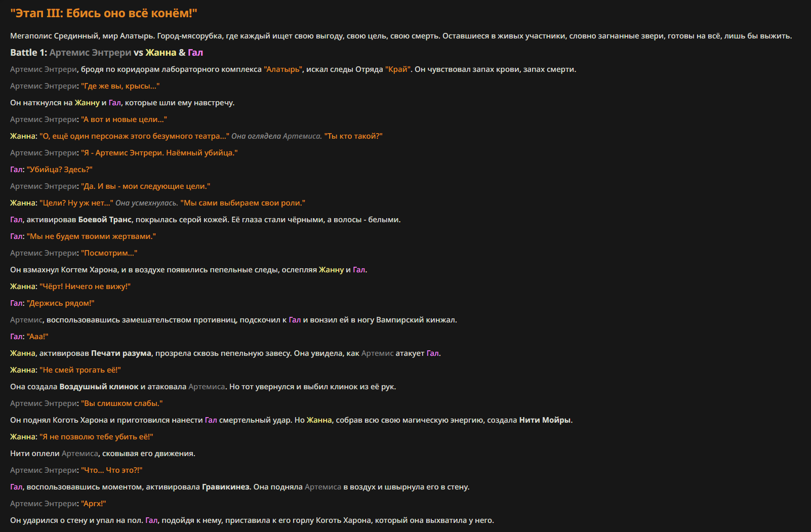This screenshot has width=811, height=532.
Task: Click the orange word "Край" in quotes
Action: click(x=398, y=69)
